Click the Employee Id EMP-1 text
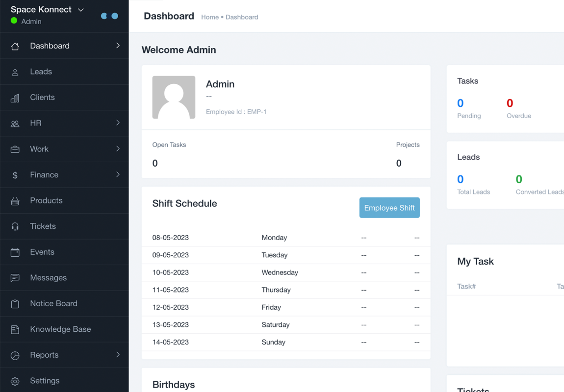This screenshot has width=564, height=392. tap(236, 112)
